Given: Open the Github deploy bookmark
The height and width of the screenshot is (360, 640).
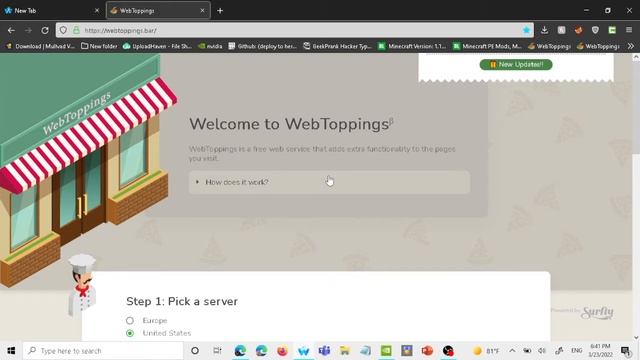Looking at the screenshot, I should [262, 46].
